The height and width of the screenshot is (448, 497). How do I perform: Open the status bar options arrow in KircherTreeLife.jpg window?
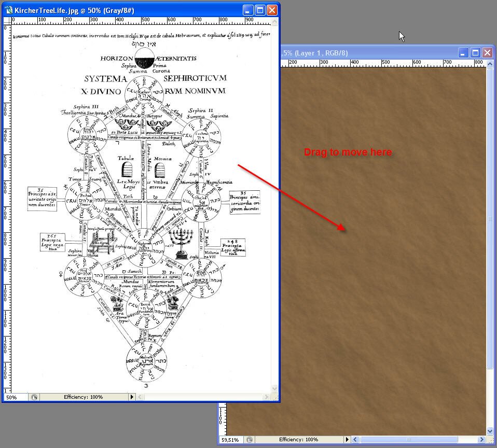132,397
